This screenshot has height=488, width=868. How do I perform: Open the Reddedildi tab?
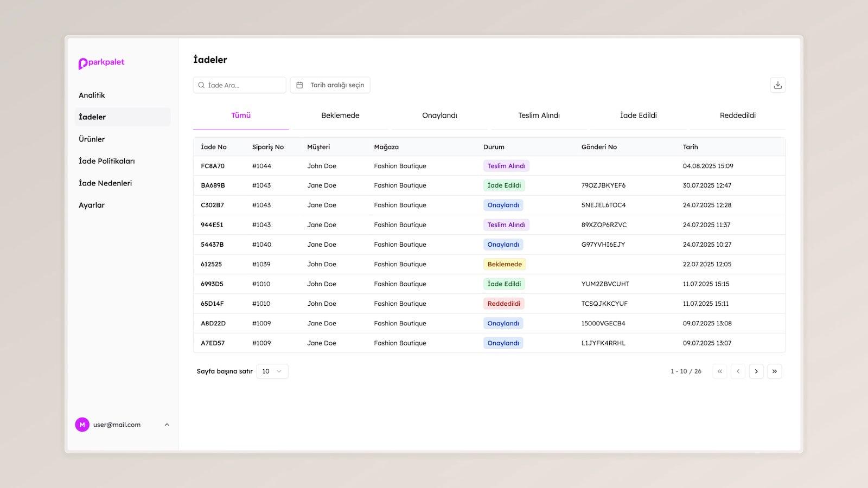737,115
